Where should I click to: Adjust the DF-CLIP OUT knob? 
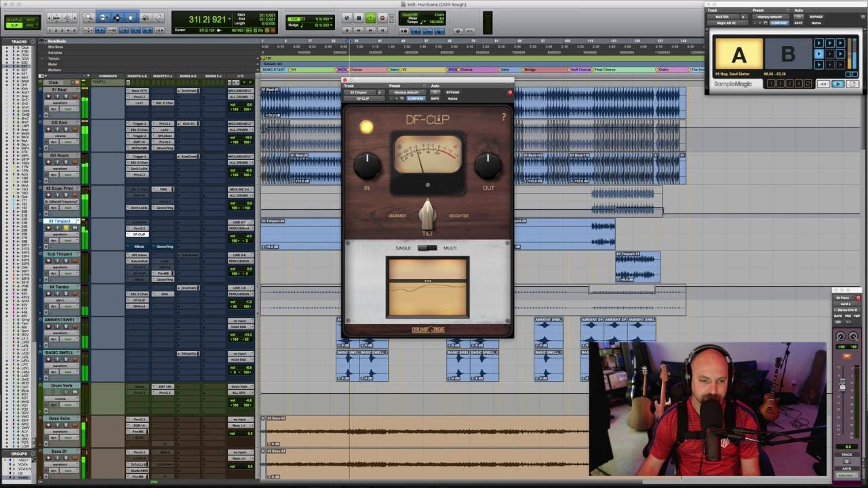[488, 165]
